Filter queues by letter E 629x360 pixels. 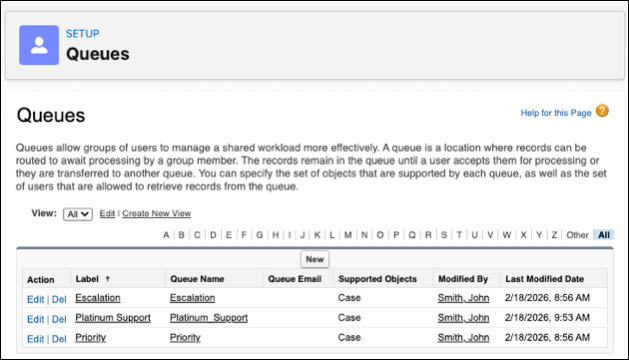(229, 235)
